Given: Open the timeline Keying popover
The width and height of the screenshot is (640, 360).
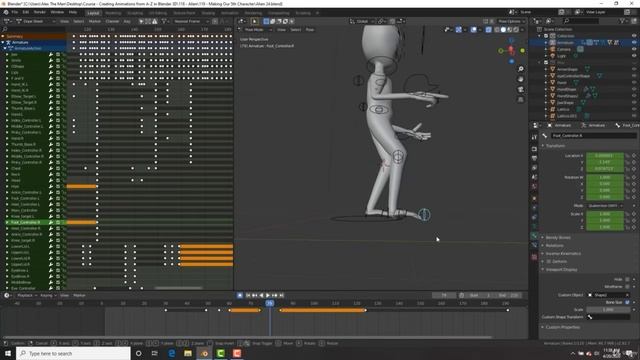Looking at the screenshot, I should (x=48, y=296).
